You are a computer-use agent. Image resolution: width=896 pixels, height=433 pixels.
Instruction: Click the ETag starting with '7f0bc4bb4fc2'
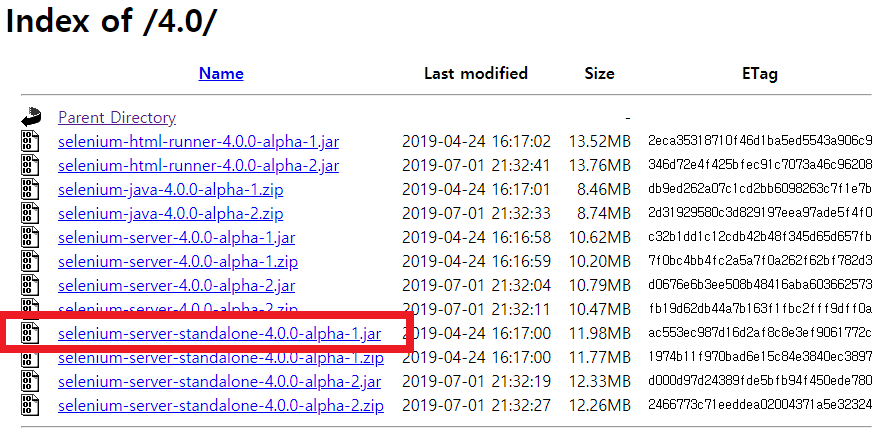(x=760, y=261)
